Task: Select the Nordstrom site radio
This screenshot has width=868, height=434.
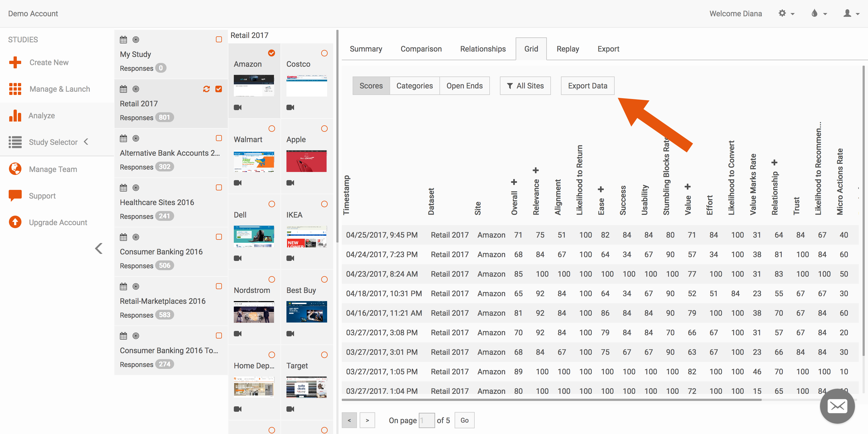Action: [x=272, y=280]
